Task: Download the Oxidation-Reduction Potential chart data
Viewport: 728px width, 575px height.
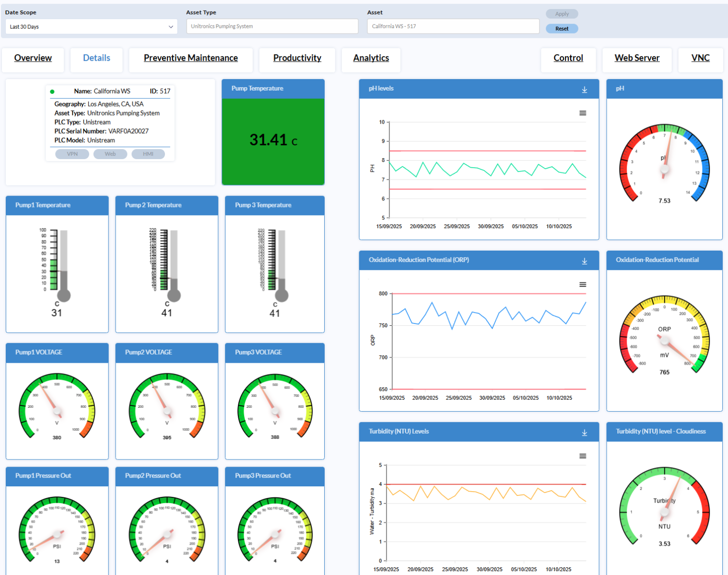Action: pos(584,261)
